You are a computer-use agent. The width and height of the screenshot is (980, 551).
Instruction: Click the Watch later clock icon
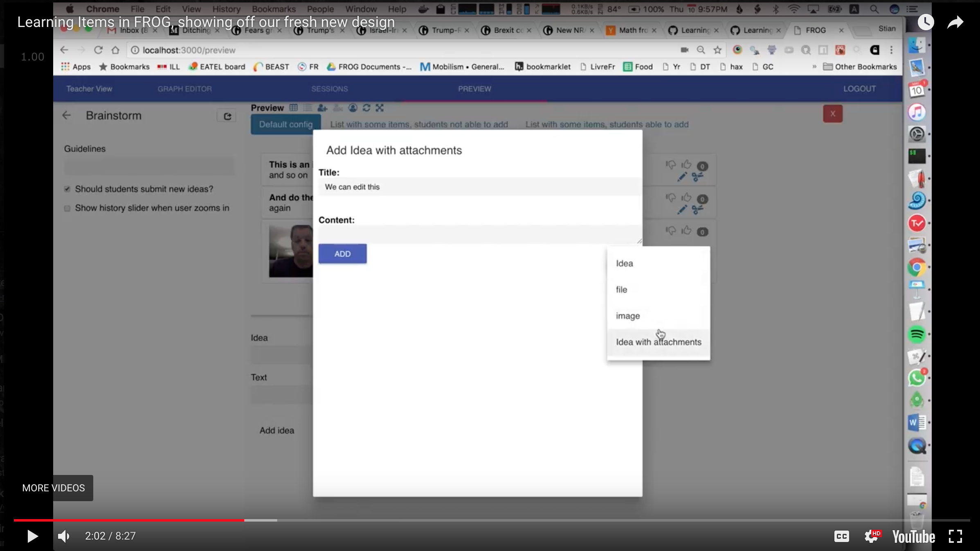coord(926,22)
